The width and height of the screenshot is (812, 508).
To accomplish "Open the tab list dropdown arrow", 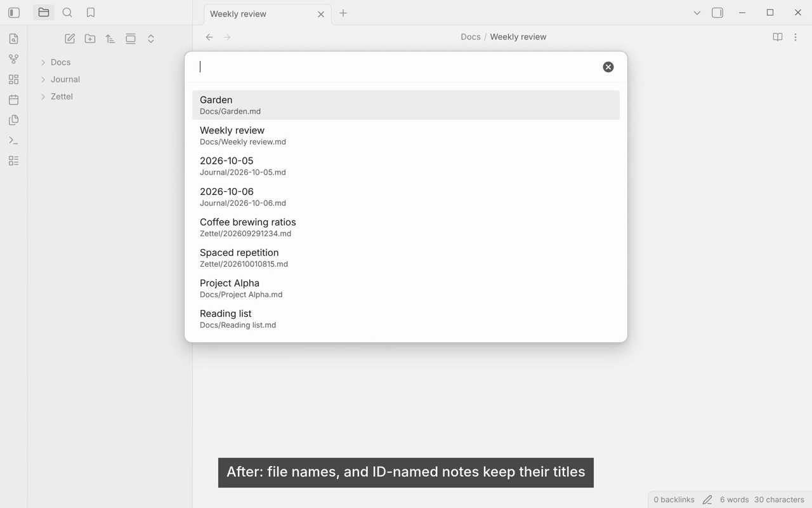I will (697, 13).
